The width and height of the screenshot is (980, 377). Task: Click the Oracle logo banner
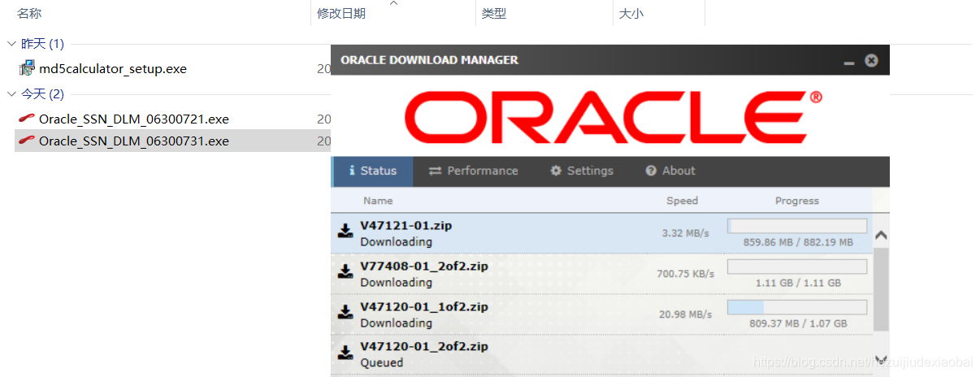614,117
